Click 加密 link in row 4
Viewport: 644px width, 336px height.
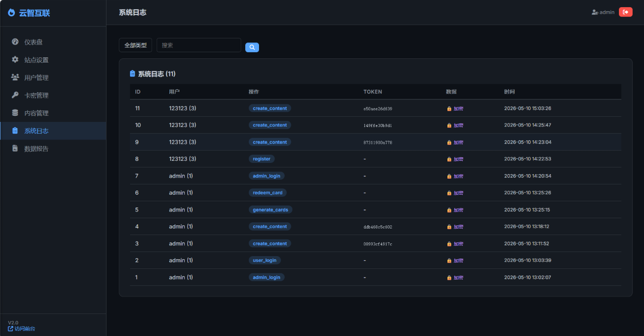pyautogui.click(x=458, y=227)
